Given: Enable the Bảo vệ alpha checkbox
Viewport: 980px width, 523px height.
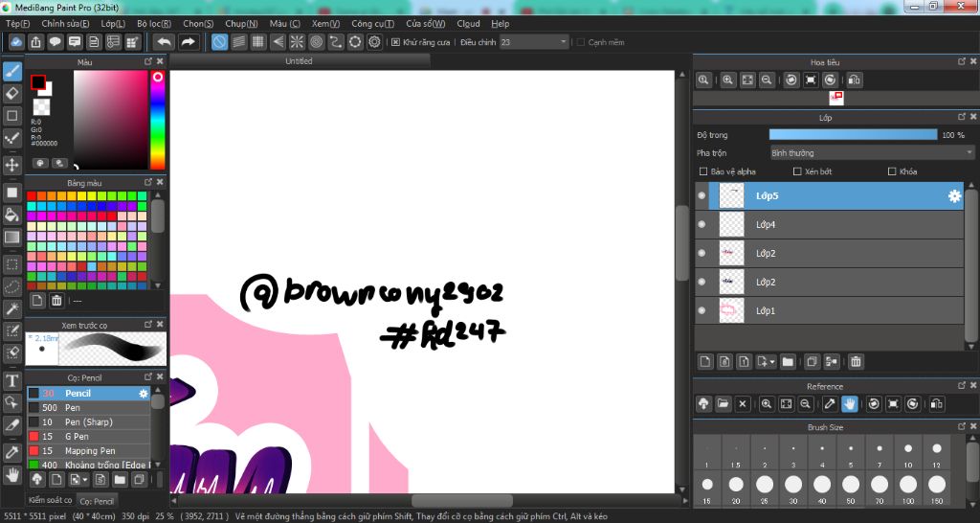Looking at the screenshot, I should coord(703,171).
